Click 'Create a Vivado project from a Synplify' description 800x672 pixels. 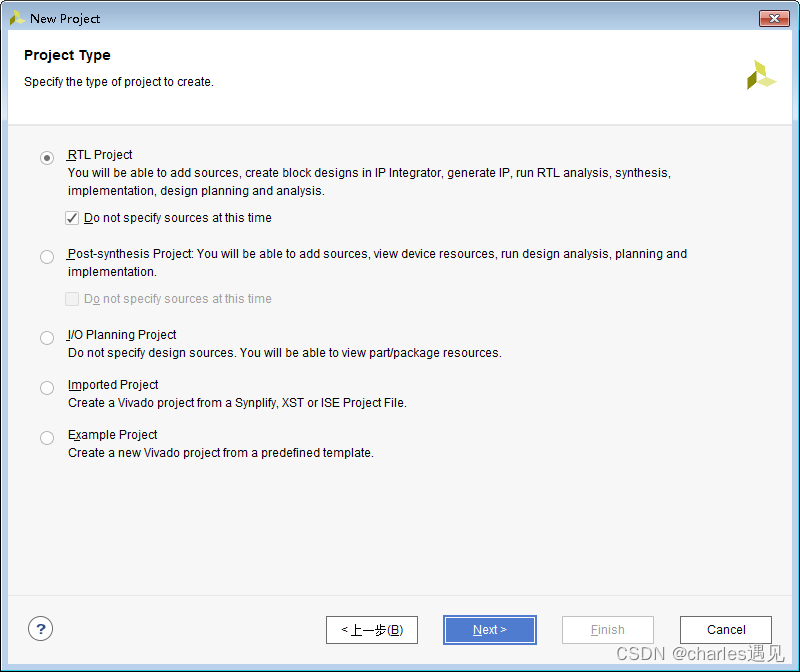[237, 403]
